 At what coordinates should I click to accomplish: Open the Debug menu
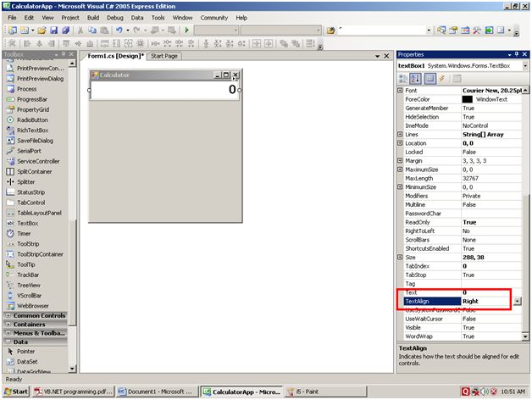[114, 18]
